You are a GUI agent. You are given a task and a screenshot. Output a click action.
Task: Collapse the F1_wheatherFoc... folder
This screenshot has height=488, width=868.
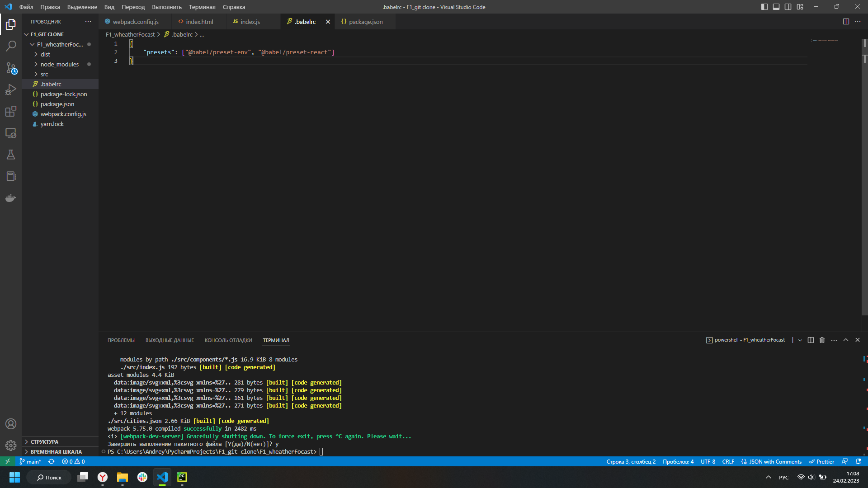pyautogui.click(x=60, y=44)
